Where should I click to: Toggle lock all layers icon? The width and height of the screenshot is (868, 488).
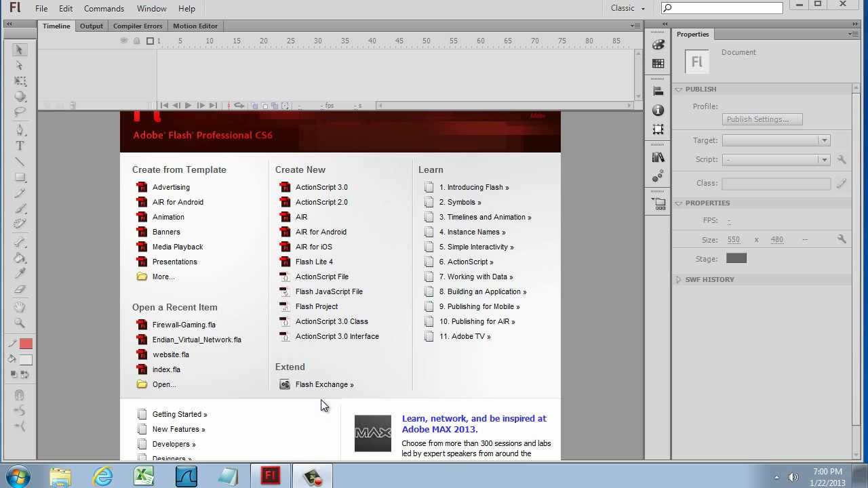(137, 41)
